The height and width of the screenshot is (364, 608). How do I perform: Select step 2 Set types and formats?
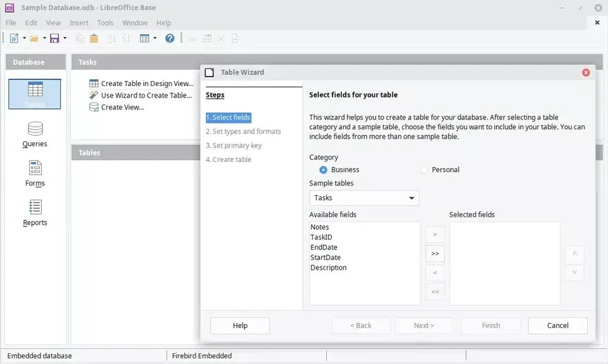point(243,132)
